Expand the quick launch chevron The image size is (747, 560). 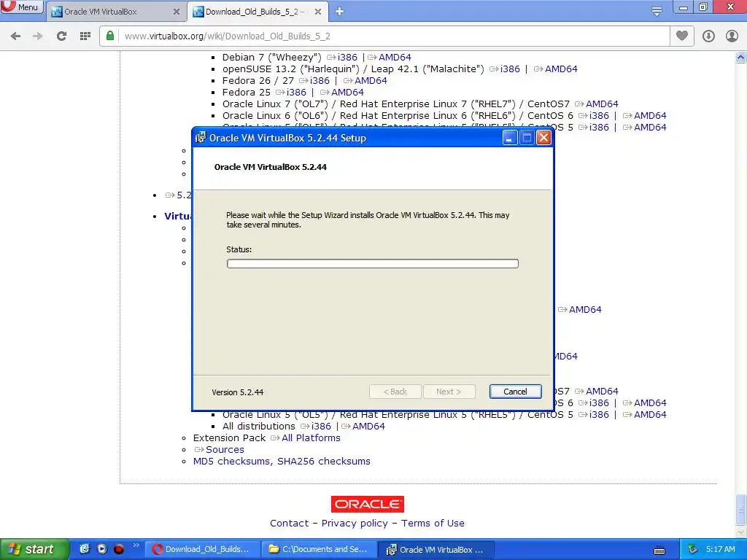click(136, 545)
